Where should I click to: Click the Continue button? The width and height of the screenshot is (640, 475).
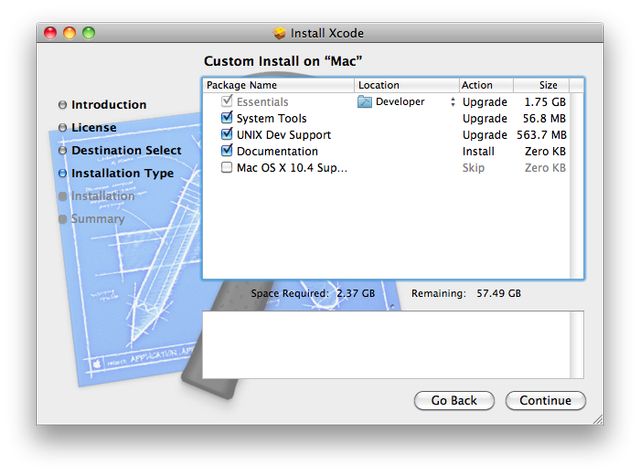tap(545, 401)
